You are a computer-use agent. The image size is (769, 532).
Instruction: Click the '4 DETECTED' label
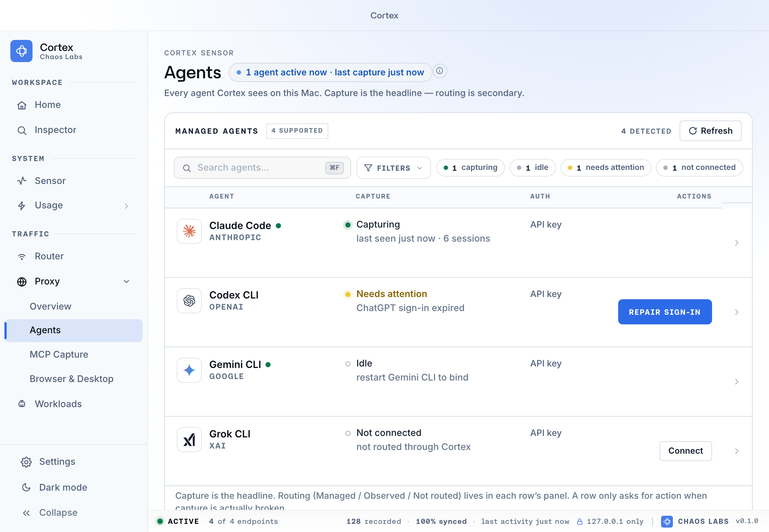point(646,131)
